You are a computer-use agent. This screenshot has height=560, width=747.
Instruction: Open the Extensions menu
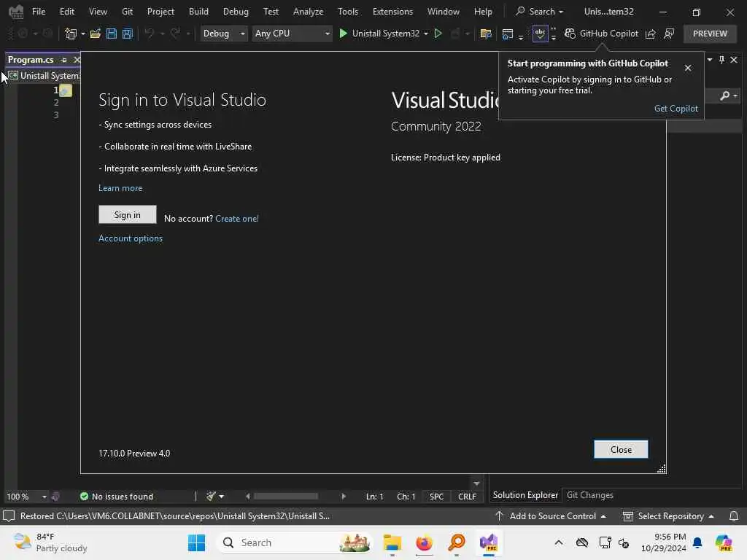pyautogui.click(x=392, y=12)
